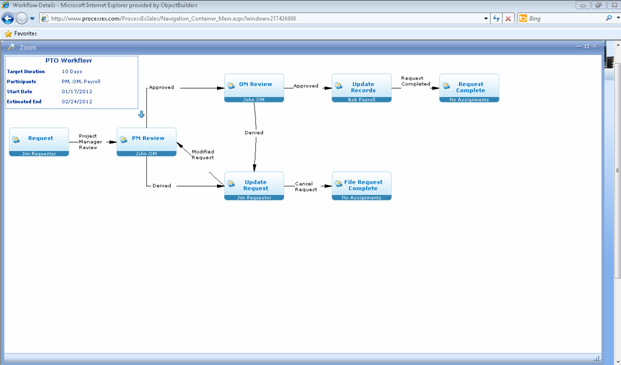
Task: Open the recent pages dropdown arrow
Action: coord(32,19)
